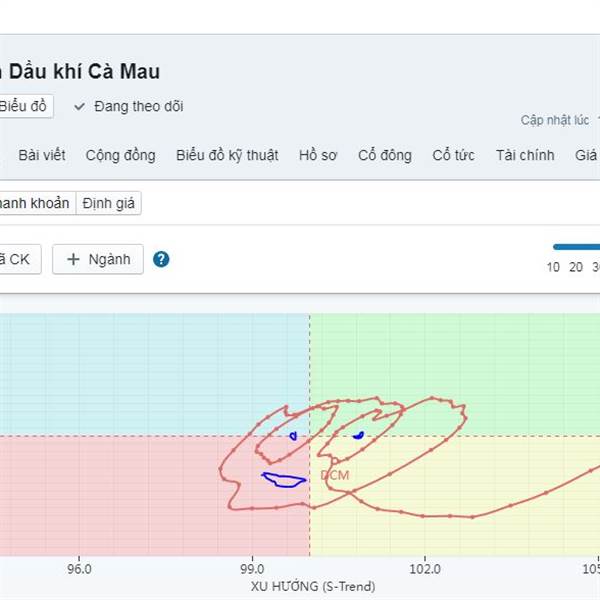Click the blue lens-shaped trail in red quadrant
Screen dimensions: 600x600
(x=284, y=480)
